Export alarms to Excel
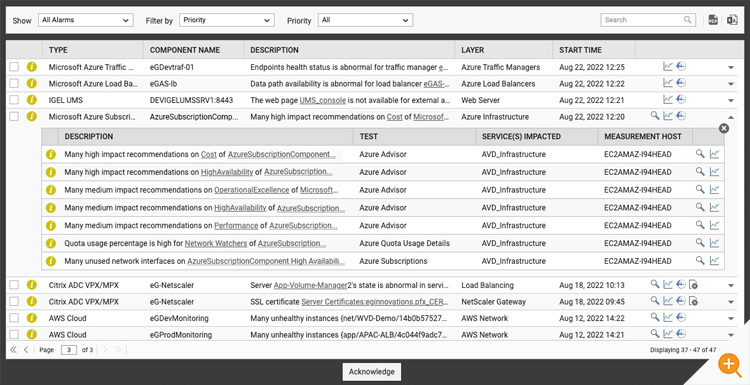This screenshot has height=385, width=750. coord(732,20)
